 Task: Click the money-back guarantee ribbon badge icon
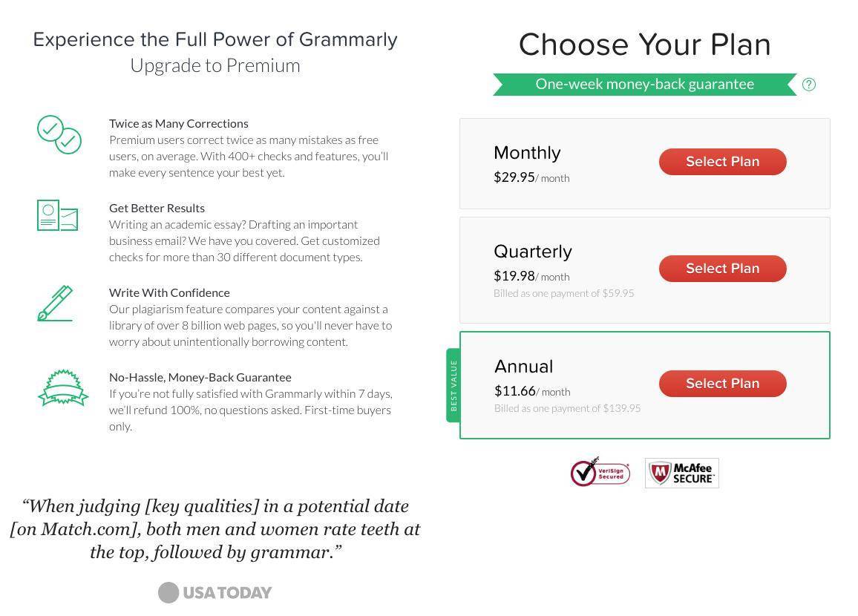63,387
